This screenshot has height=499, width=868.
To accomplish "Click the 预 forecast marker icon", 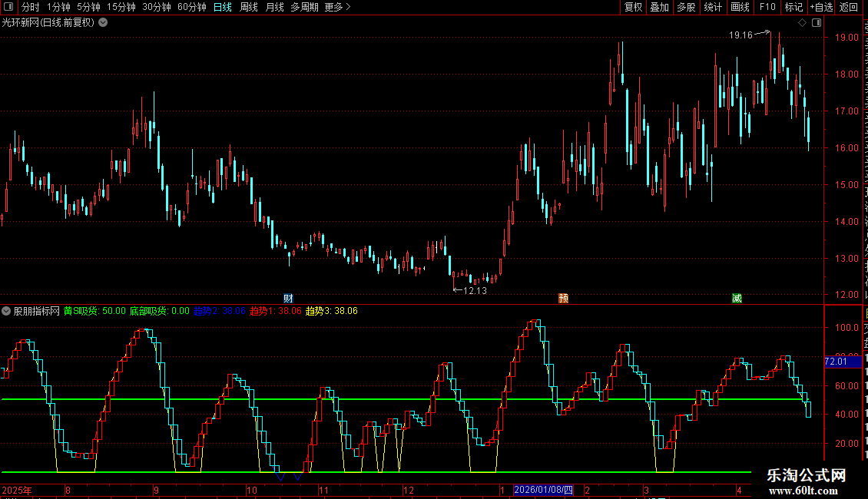I will pos(564,299).
